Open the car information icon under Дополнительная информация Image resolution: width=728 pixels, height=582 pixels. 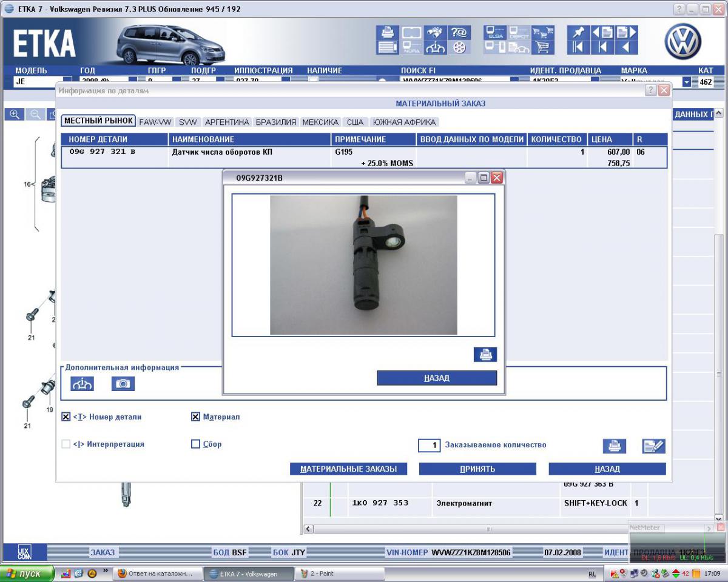[83, 383]
